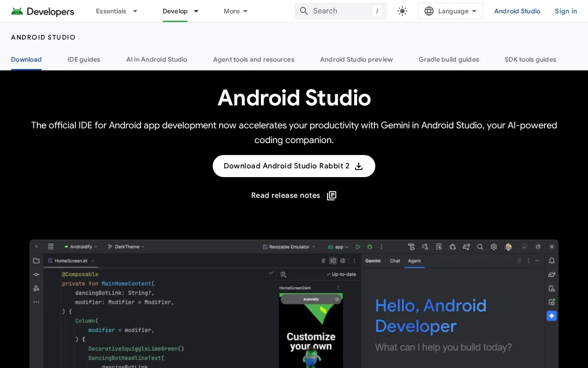Open the Structure icon in the IDE left sidebar
588x368 pixels.
tap(36, 288)
